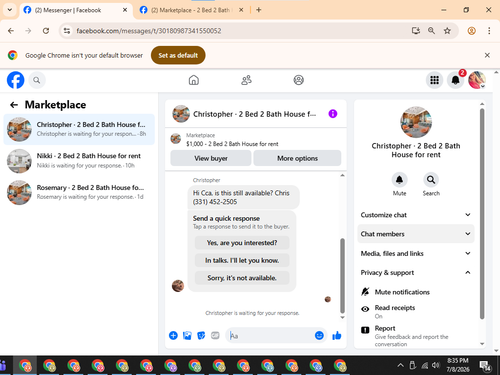Switch to the Messenger | Facebook tab
This screenshot has height=375, width=500.
tap(76, 10)
